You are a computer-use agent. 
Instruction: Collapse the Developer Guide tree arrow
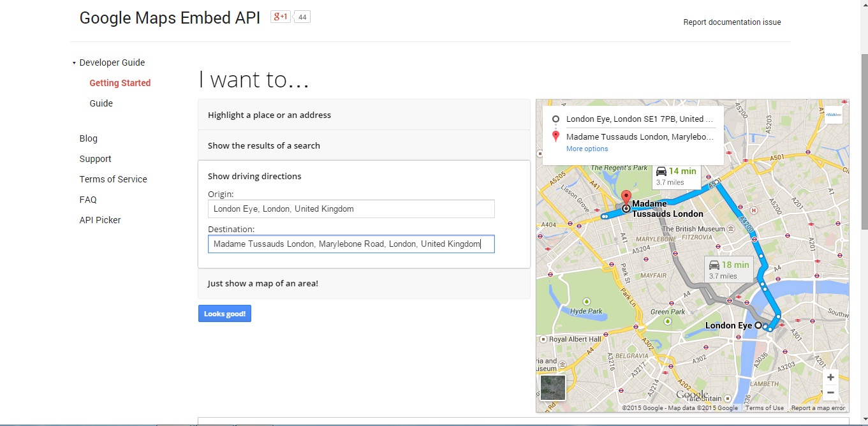(74, 63)
